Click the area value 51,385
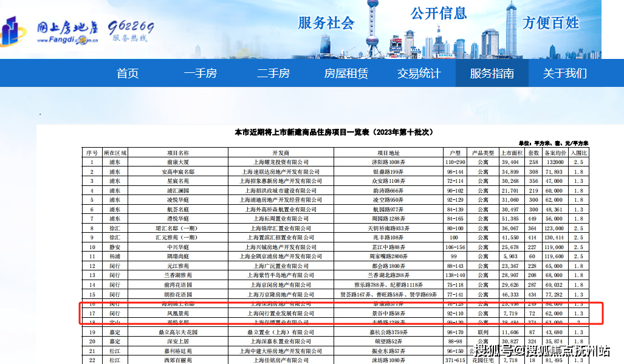The image size is (624, 364). point(510,219)
